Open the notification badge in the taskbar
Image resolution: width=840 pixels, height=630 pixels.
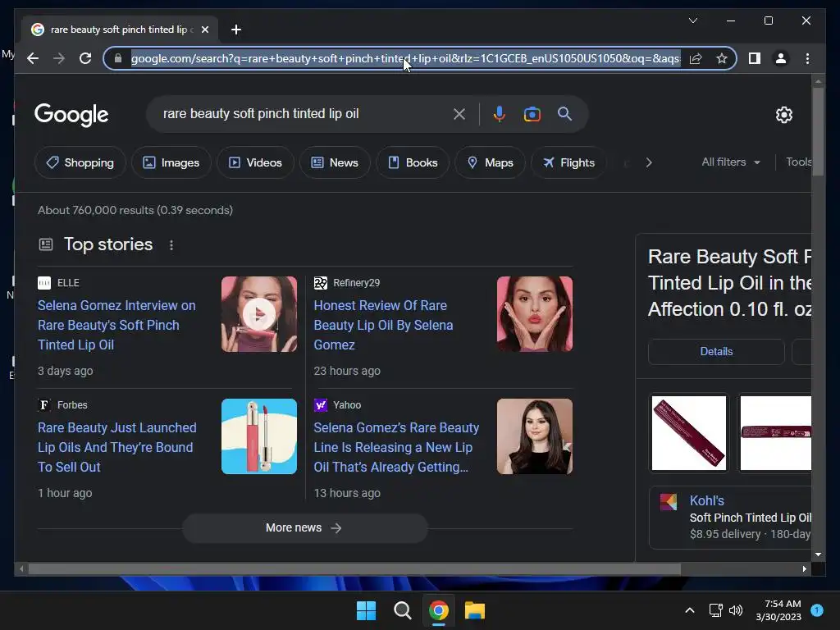(817, 609)
